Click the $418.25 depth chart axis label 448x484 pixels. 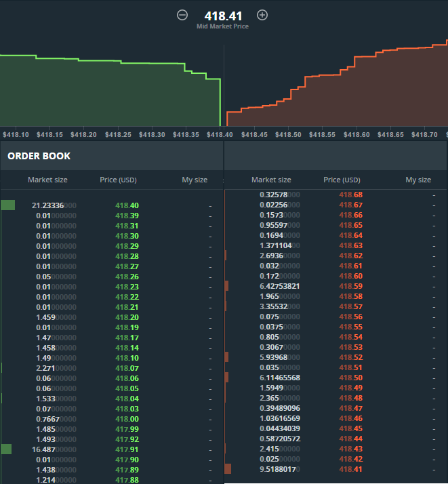[x=118, y=135]
